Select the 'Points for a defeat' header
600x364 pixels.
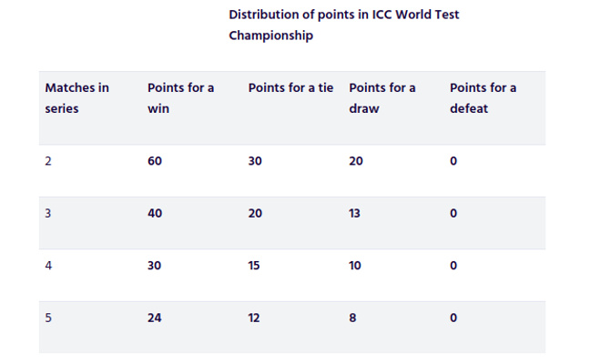point(483,97)
